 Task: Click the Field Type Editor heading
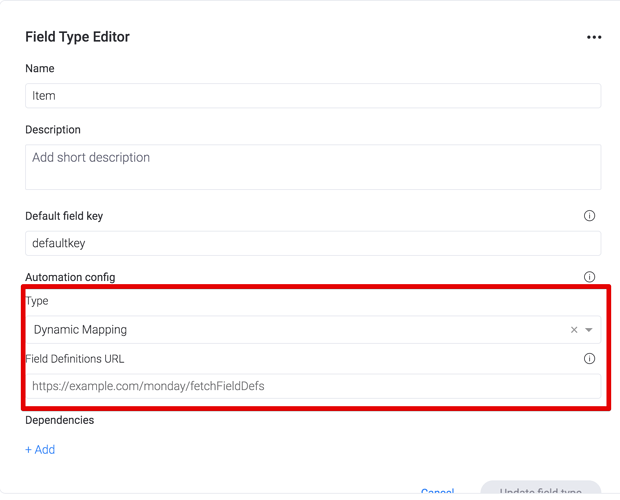[77, 37]
